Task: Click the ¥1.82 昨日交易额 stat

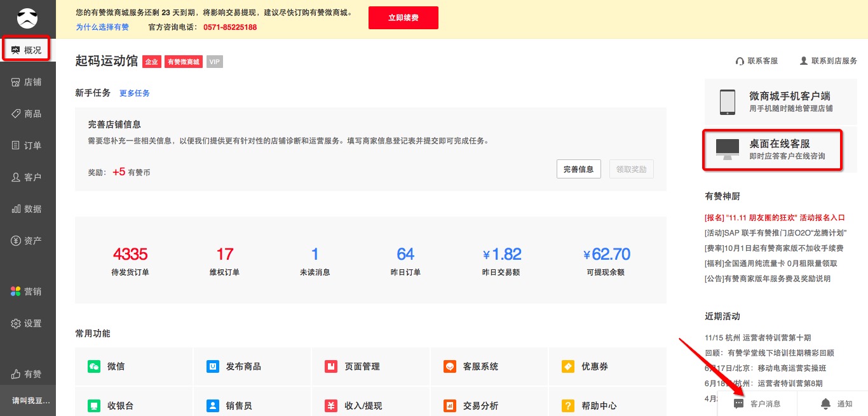Action: [501, 261]
